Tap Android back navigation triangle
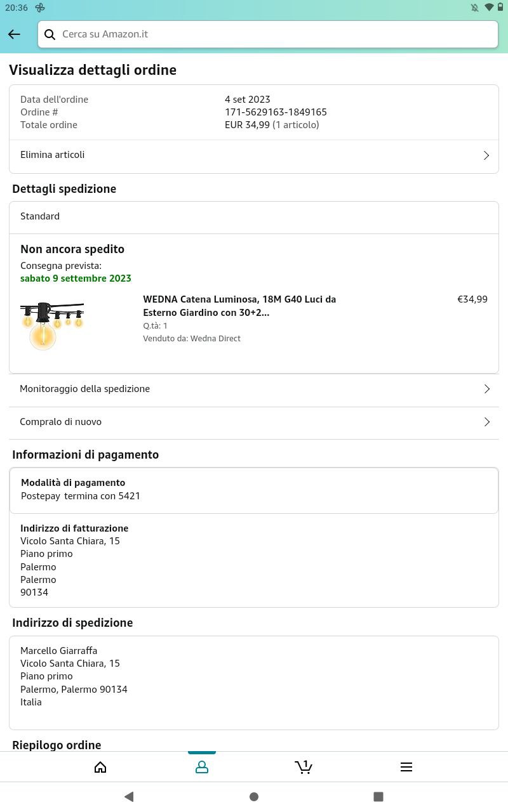Viewport: 508px width, 812px height. tap(129, 796)
